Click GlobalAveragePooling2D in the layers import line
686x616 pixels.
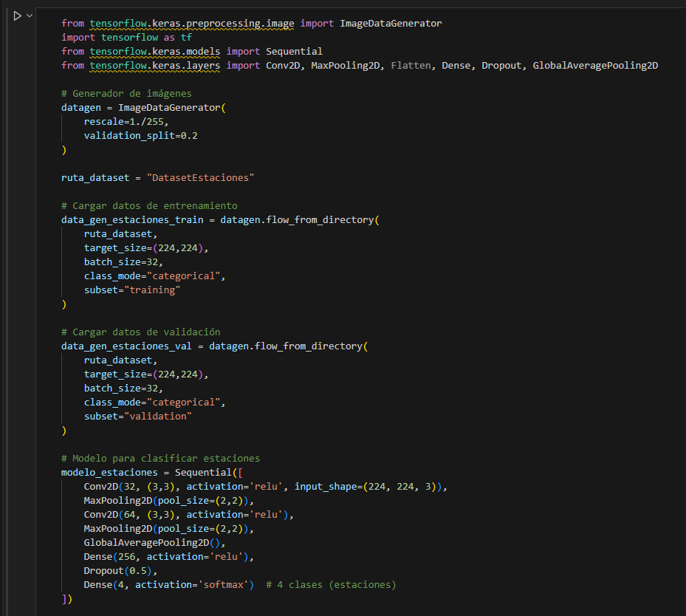tap(594, 65)
